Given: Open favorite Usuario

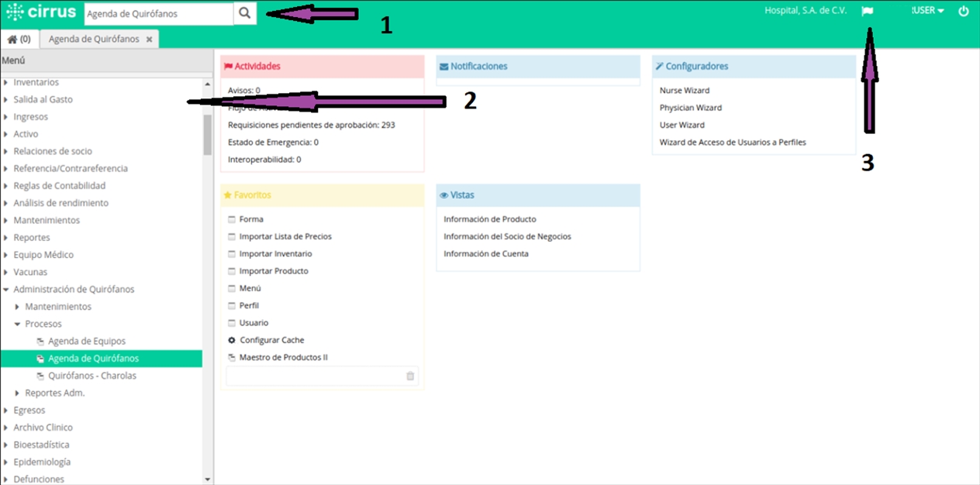Looking at the screenshot, I should (254, 322).
